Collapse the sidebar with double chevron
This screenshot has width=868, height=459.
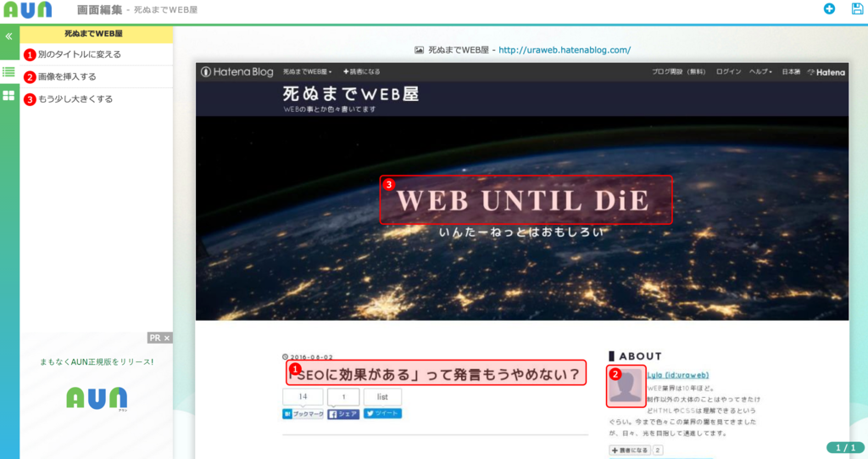tap(8, 36)
